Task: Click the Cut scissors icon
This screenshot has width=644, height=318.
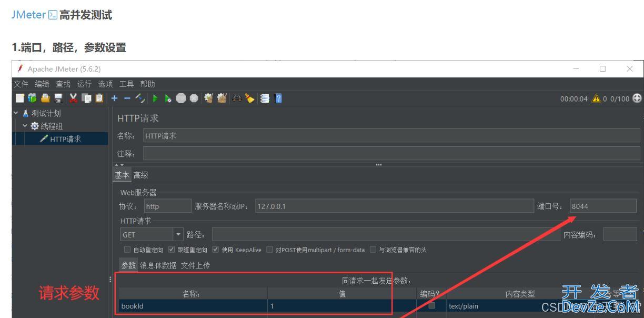Action: coord(73,98)
